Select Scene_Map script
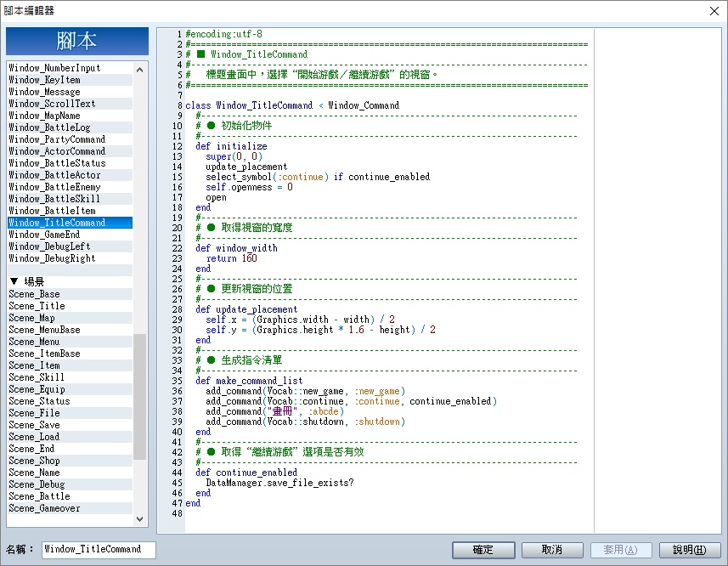Screen dimensions: 728x566 (70, 318)
